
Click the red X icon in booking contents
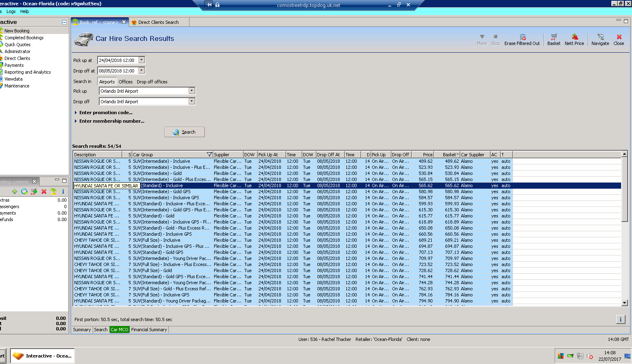pos(44,192)
